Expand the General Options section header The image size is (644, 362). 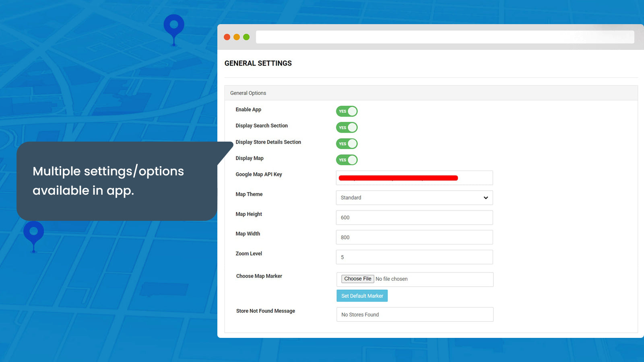coord(248,93)
